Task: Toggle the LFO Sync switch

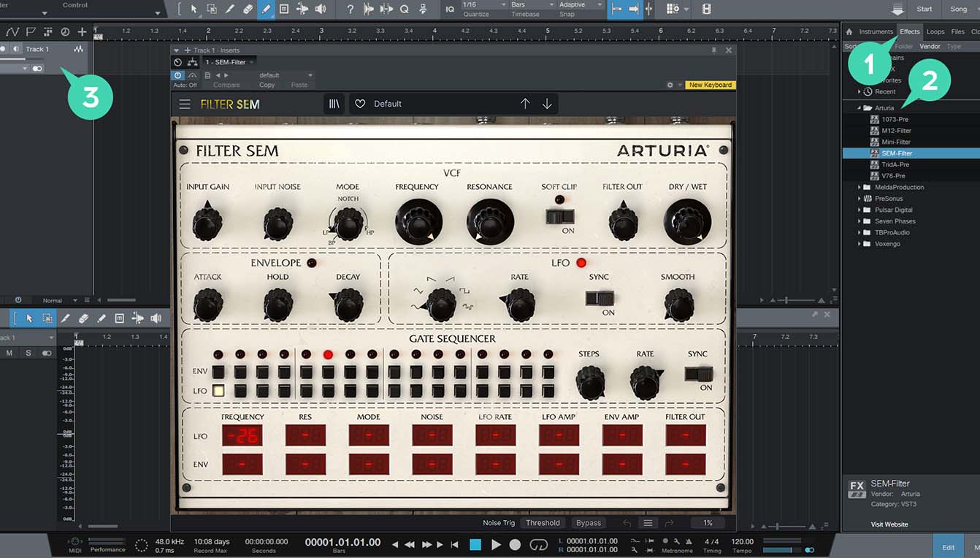Action: tap(599, 298)
